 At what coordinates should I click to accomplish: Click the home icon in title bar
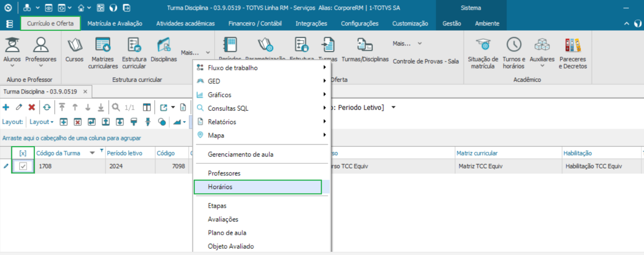[81, 8]
